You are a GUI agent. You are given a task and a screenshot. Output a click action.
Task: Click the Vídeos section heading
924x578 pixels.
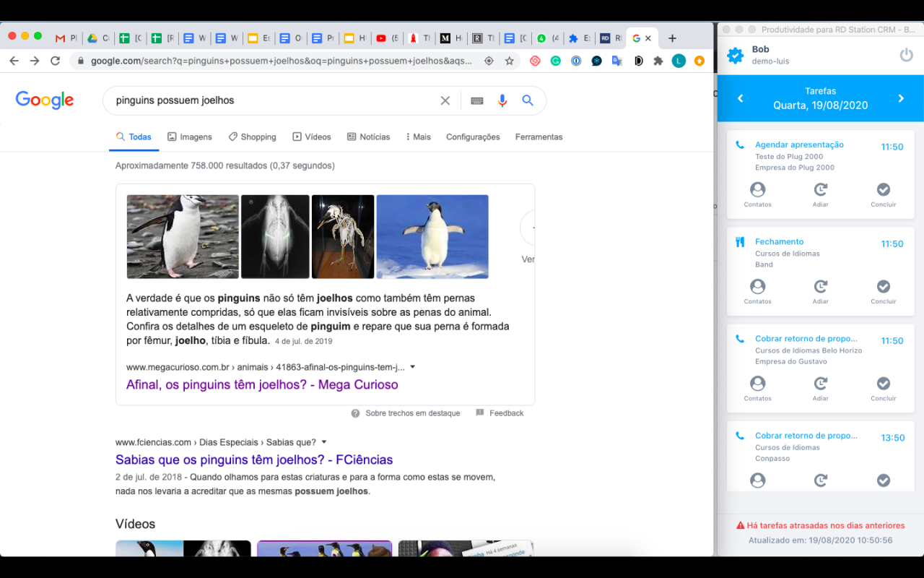[x=135, y=524]
